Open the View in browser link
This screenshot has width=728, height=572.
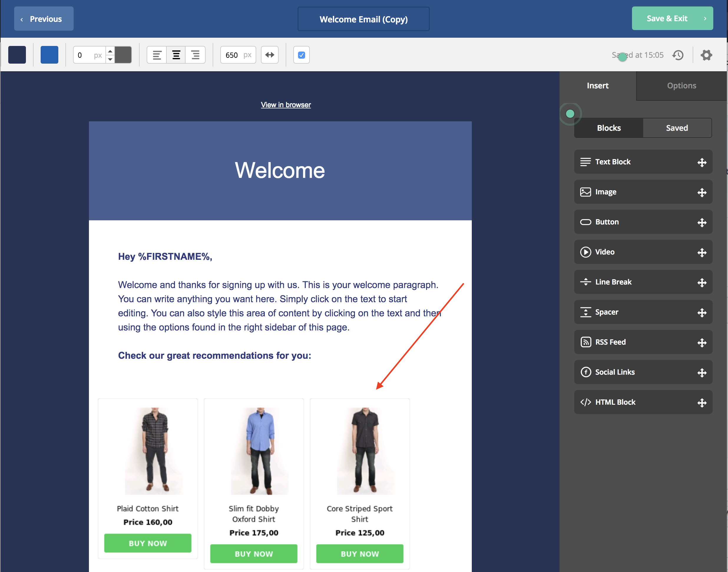coord(286,105)
